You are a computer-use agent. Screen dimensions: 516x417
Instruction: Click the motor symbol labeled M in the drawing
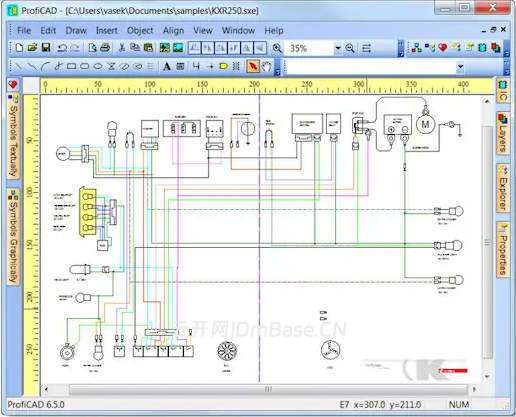[426, 125]
